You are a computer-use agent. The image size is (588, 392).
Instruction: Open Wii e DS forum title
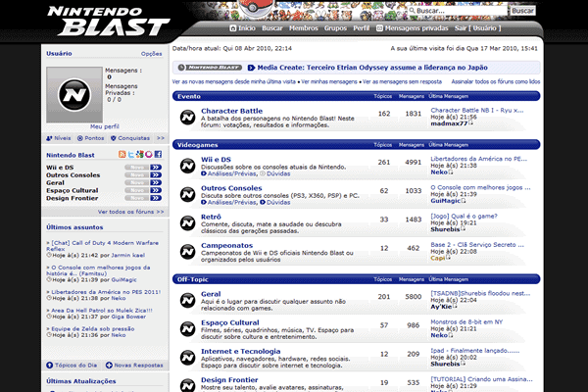click(216, 160)
